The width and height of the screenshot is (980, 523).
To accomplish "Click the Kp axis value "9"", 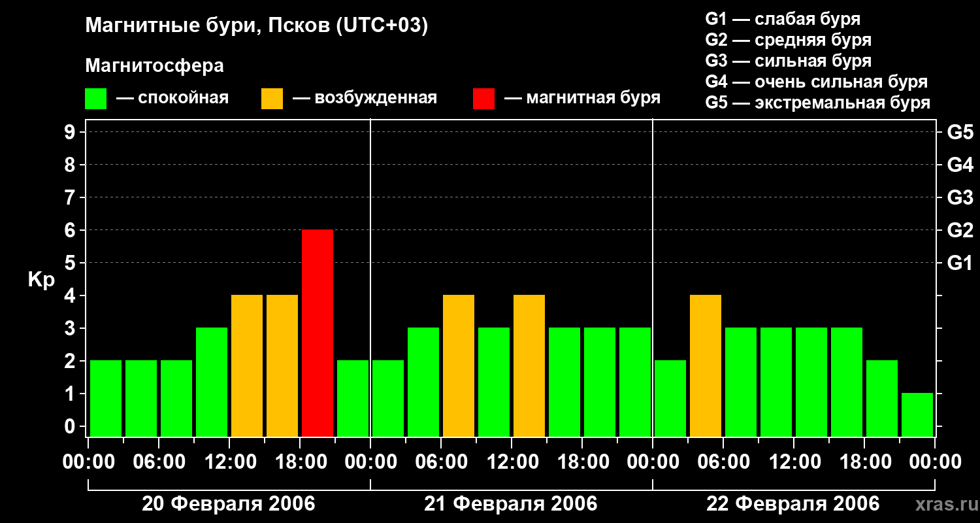I will pyautogui.click(x=71, y=132).
